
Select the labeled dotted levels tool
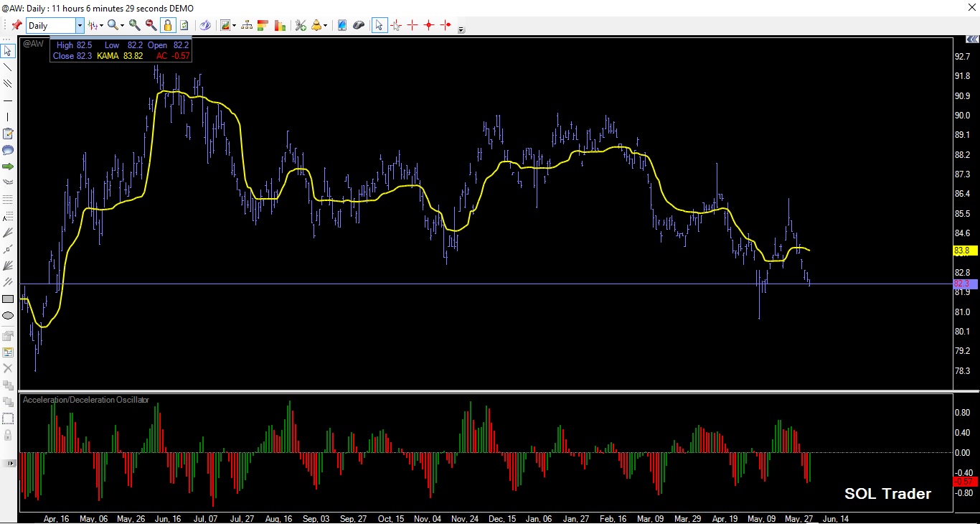tap(8, 216)
